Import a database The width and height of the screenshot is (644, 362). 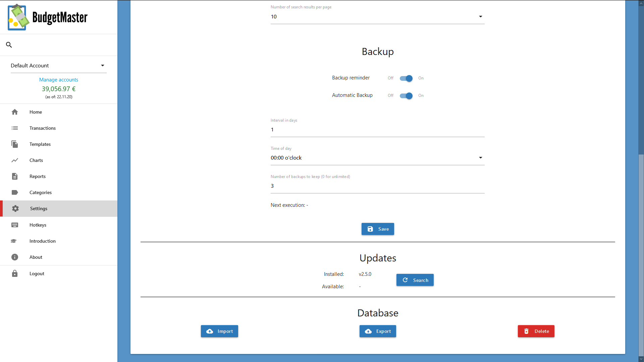pyautogui.click(x=219, y=331)
